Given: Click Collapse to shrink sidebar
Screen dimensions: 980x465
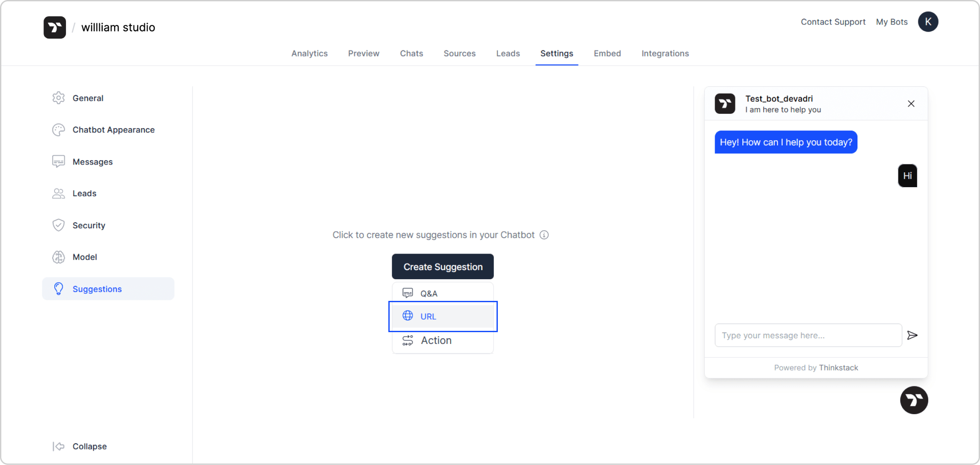Looking at the screenshot, I should (89, 446).
